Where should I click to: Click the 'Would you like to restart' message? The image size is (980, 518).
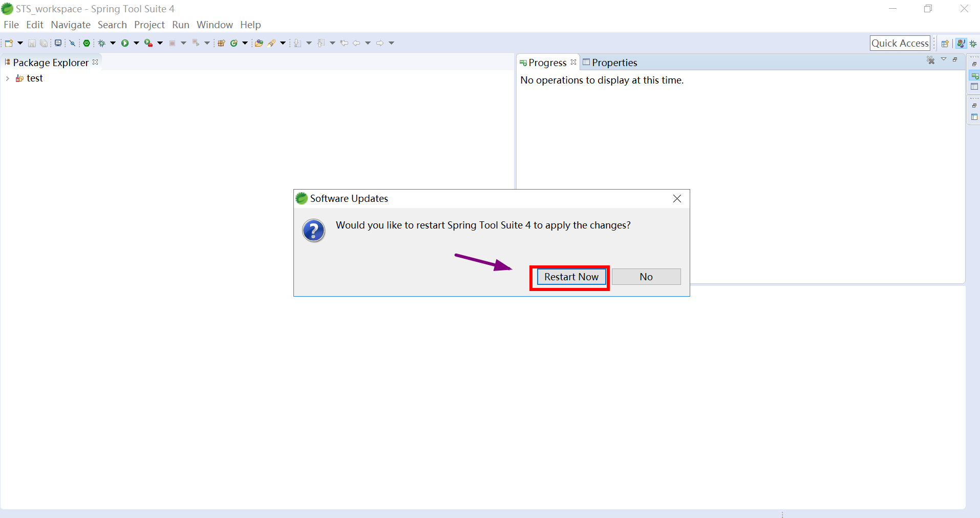tap(483, 225)
